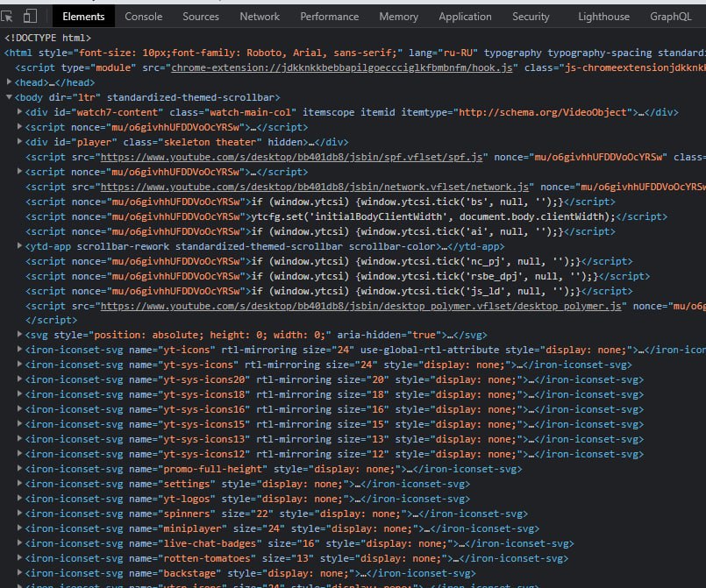Expand the yt-logos iconset node
The image size is (706, 588).
point(19,498)
